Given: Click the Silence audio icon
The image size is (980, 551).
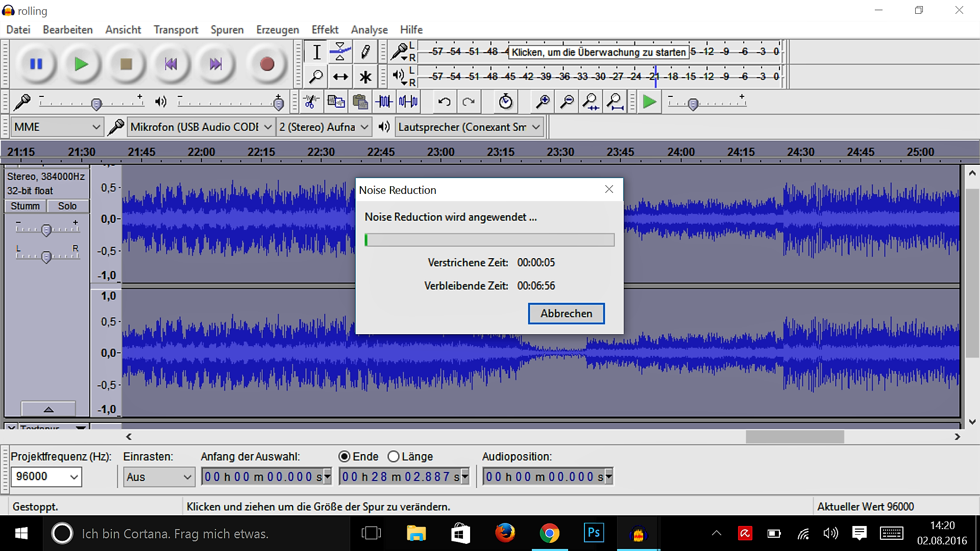Looking at the screenshot, I should (408, 102).
